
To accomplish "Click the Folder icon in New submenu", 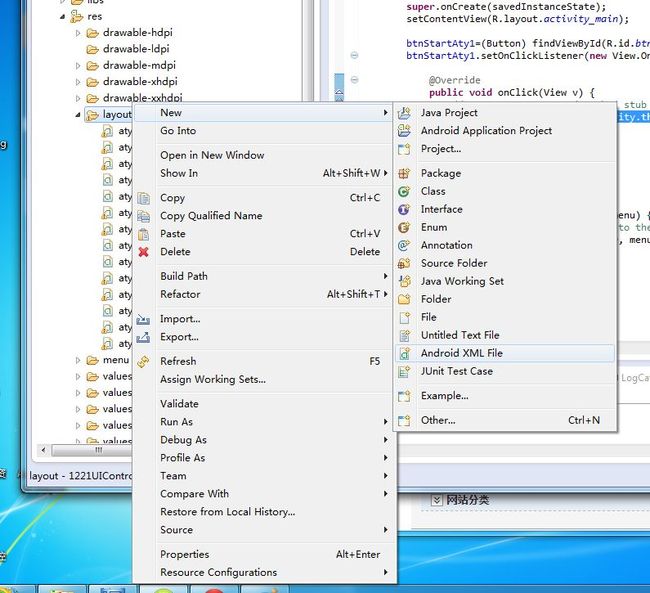I will [404, 299].
